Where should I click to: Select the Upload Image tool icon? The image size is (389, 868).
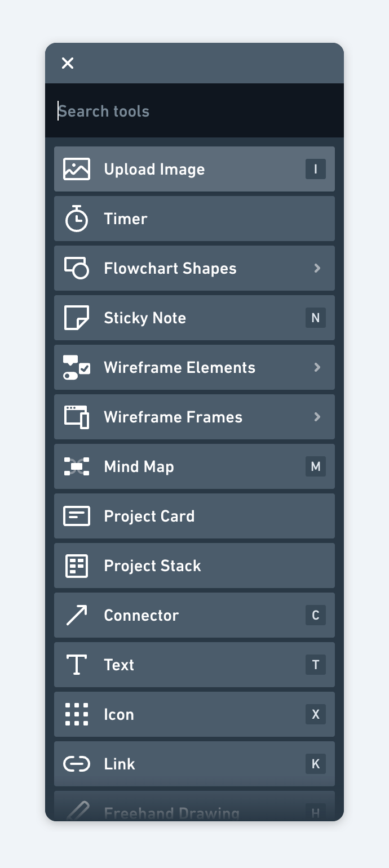pyautogui.click(x=77, y=168)
